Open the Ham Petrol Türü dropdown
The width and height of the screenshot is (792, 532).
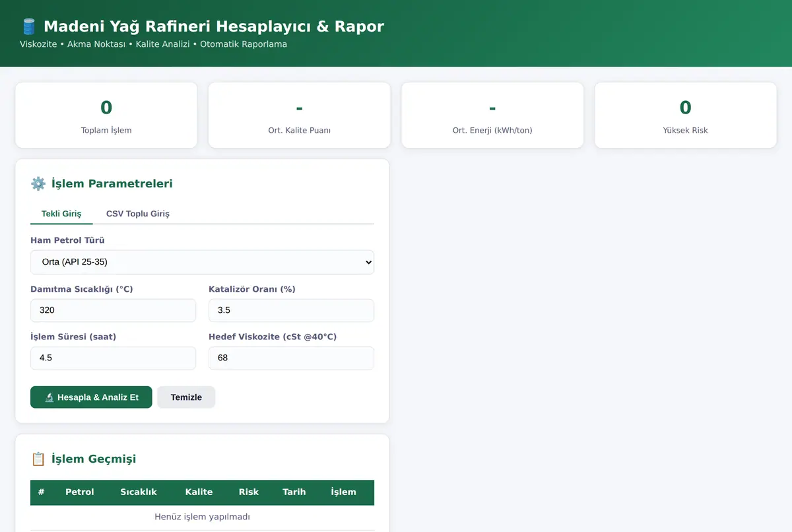(202, 262)
